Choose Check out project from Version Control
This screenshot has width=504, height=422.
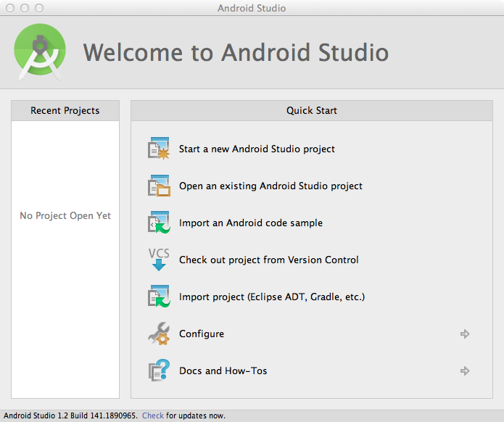(x=269, y=260)
